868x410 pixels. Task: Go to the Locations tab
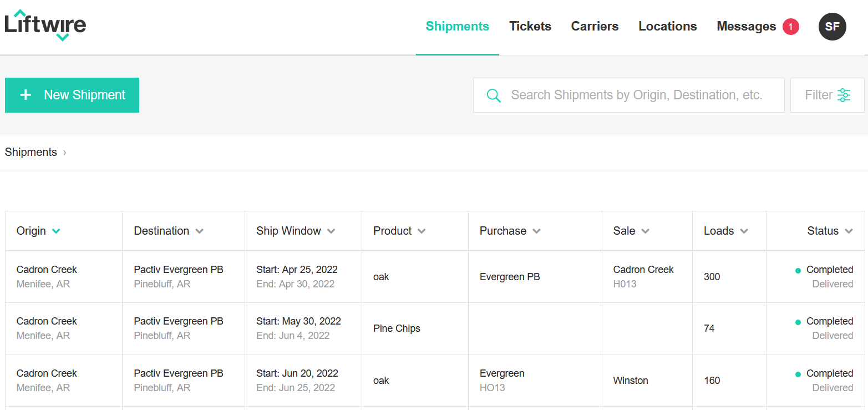pos(668,27)
